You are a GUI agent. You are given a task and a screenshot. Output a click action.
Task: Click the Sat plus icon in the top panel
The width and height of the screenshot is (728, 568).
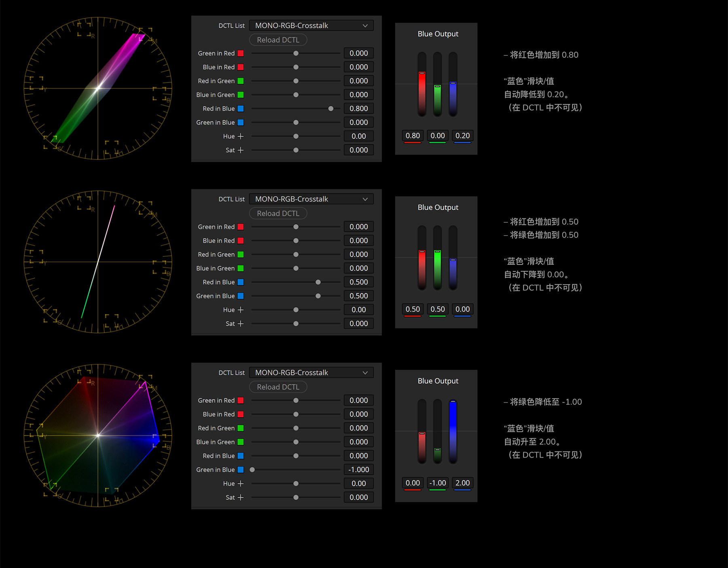click(241, 150)
